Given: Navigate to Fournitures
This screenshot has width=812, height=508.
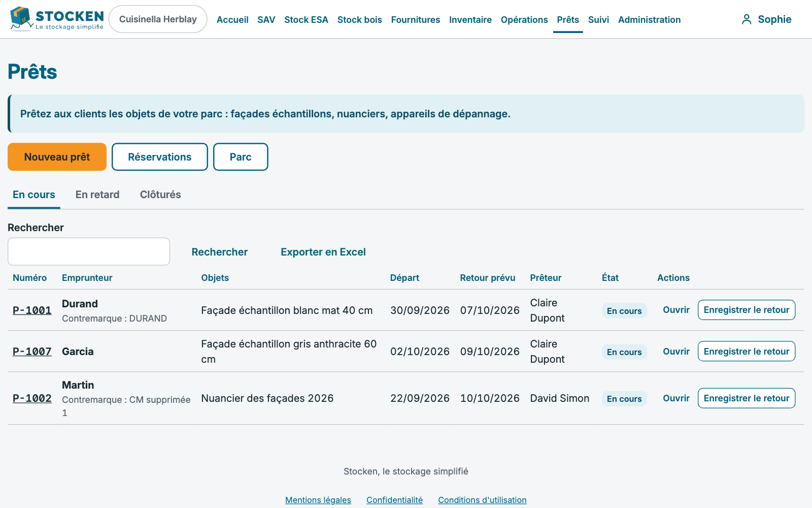Looking at the screenshot, I should (416, 20).
